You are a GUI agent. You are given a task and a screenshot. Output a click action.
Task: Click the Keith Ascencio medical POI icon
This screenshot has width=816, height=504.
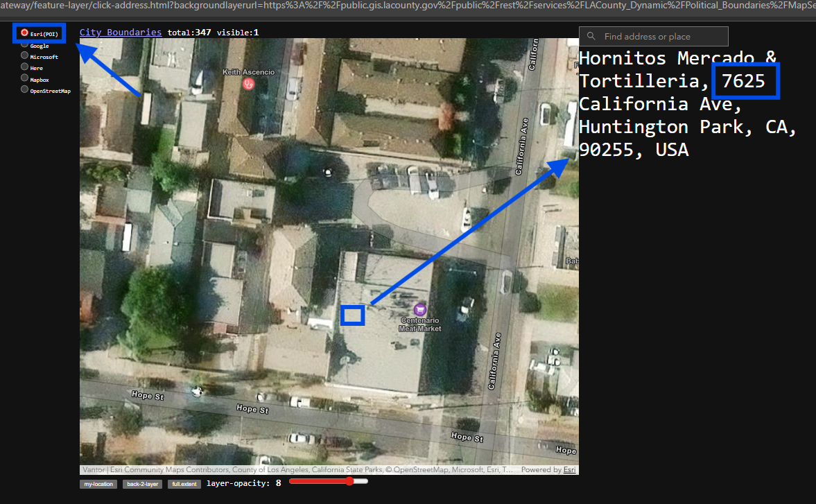pos(248,84)
